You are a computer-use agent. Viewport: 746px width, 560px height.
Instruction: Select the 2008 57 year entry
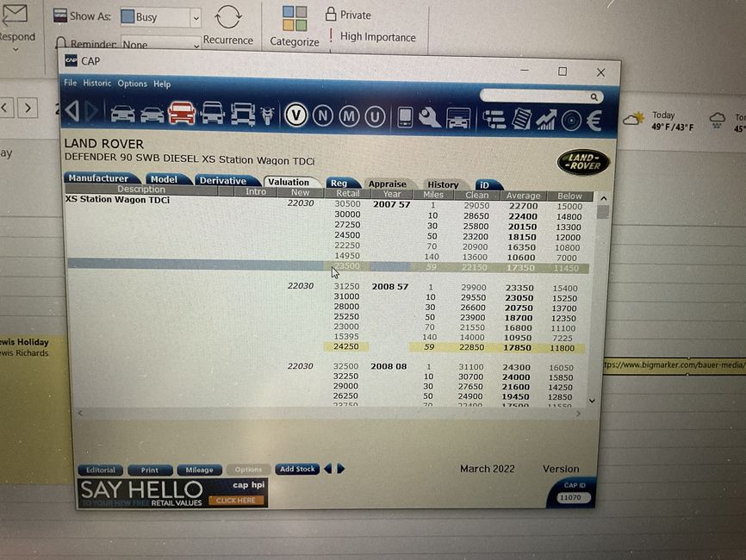pos(390,287)
